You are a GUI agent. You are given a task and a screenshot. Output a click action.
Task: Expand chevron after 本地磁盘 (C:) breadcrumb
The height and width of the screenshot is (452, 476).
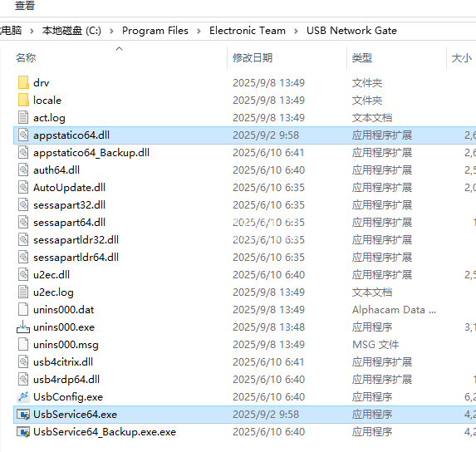point(111,31)
